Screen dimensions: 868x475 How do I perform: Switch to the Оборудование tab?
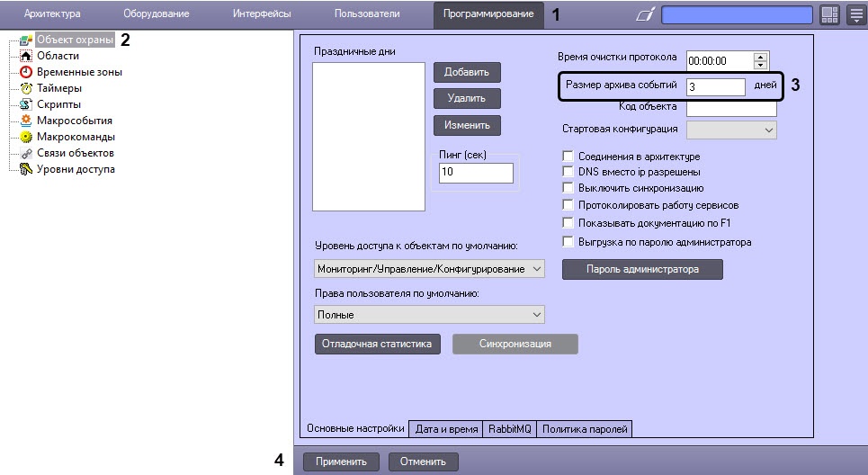[157, 13]
